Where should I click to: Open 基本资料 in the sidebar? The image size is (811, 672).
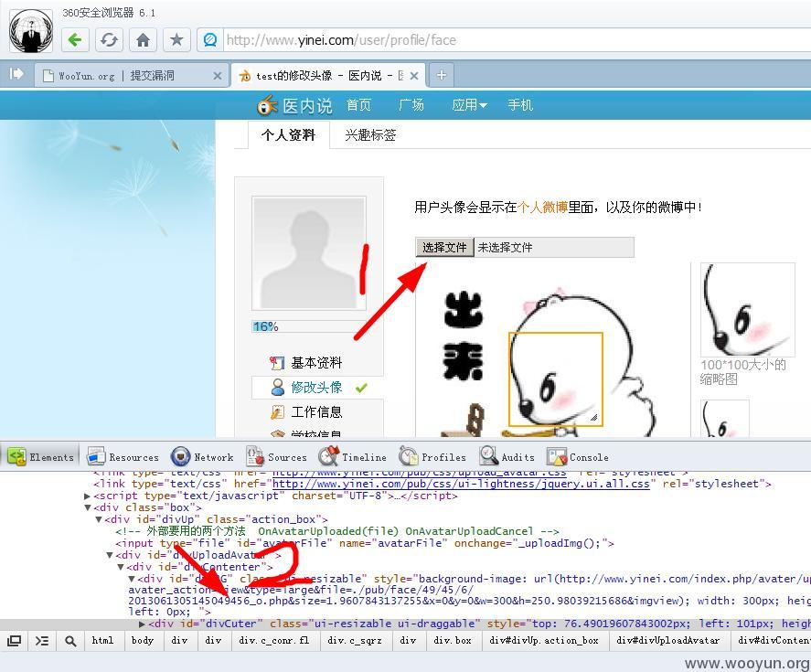point(316,363)
